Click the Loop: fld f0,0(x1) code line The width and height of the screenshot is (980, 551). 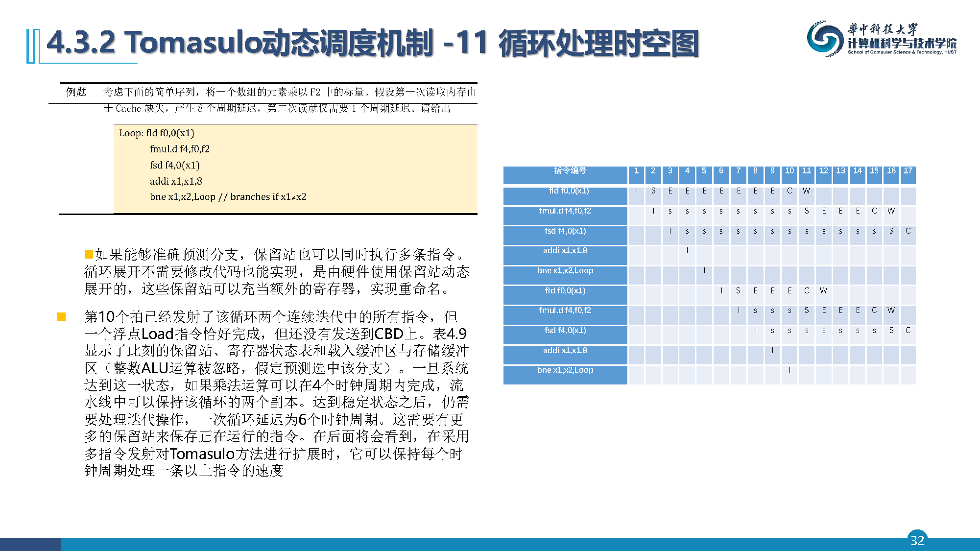click(x=157, y=133)
